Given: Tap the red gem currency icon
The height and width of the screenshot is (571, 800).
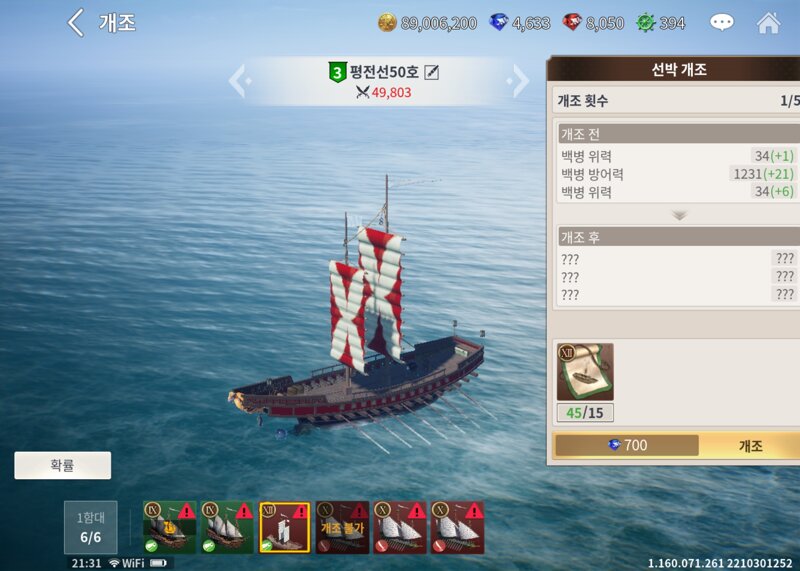Looking at the screenshot, I should point(572,22).
